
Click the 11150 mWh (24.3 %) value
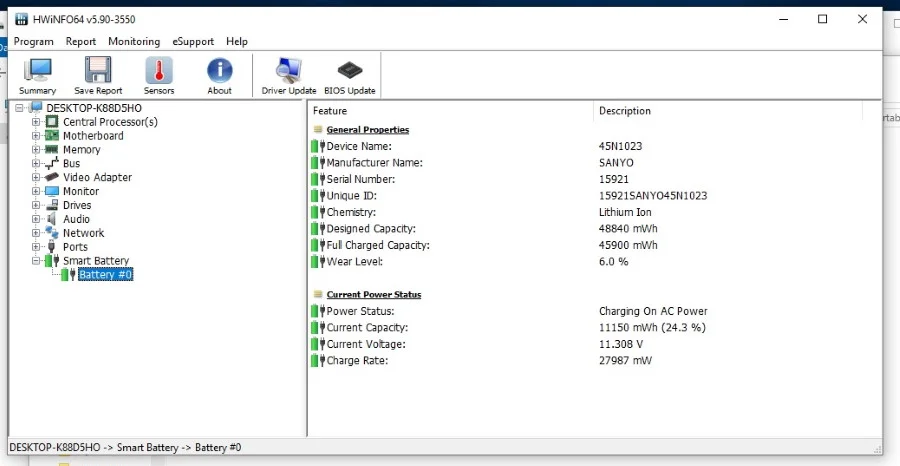coord(652,328)
